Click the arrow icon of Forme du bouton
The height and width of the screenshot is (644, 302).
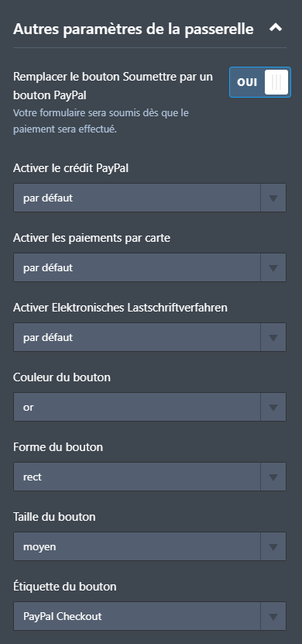click(x=273, y=477)
